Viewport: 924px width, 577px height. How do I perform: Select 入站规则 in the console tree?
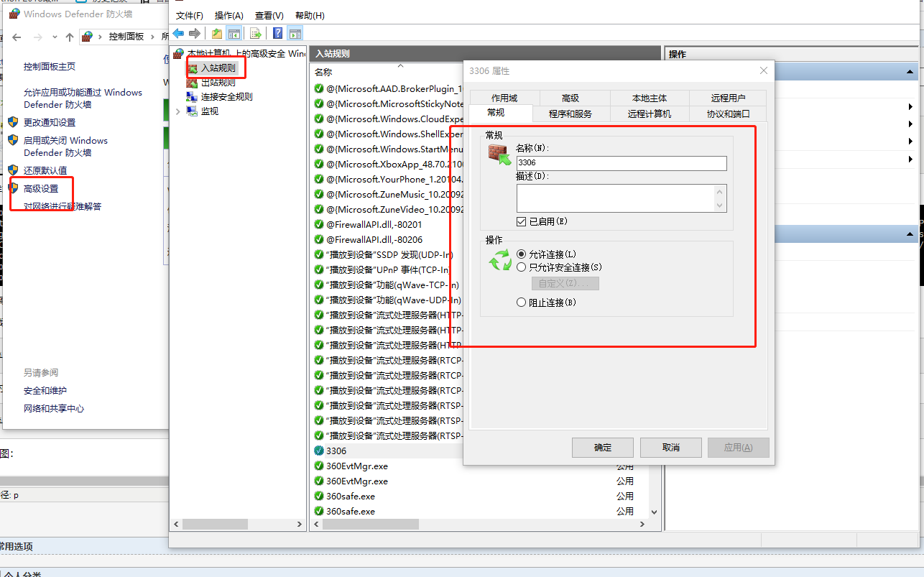218,68
